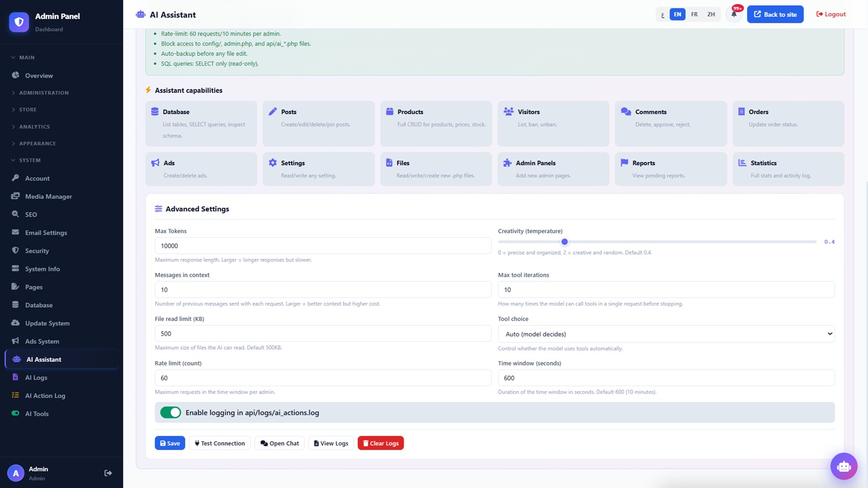
Task: Open Media Manager from the sidebar
Action: [61, 196]
